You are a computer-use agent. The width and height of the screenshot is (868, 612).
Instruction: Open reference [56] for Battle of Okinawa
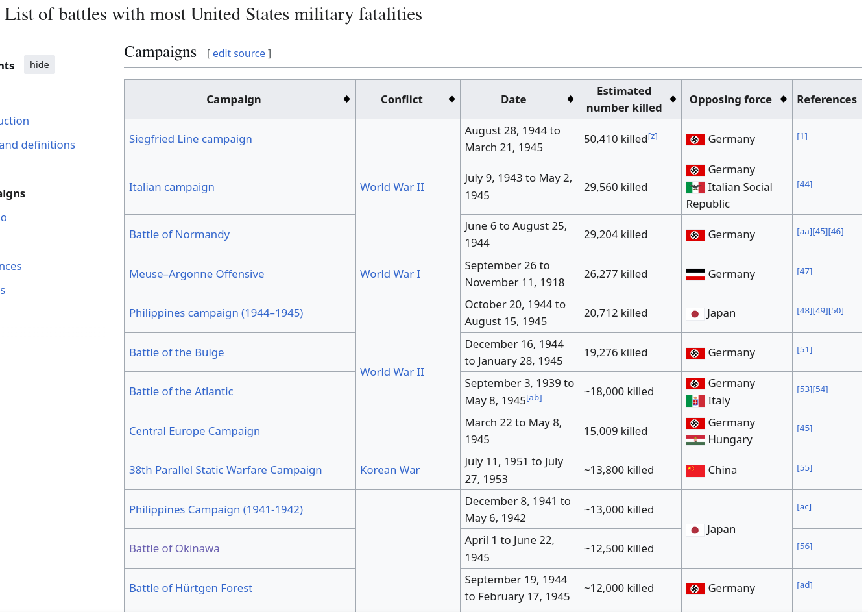[x=804, y=546]
